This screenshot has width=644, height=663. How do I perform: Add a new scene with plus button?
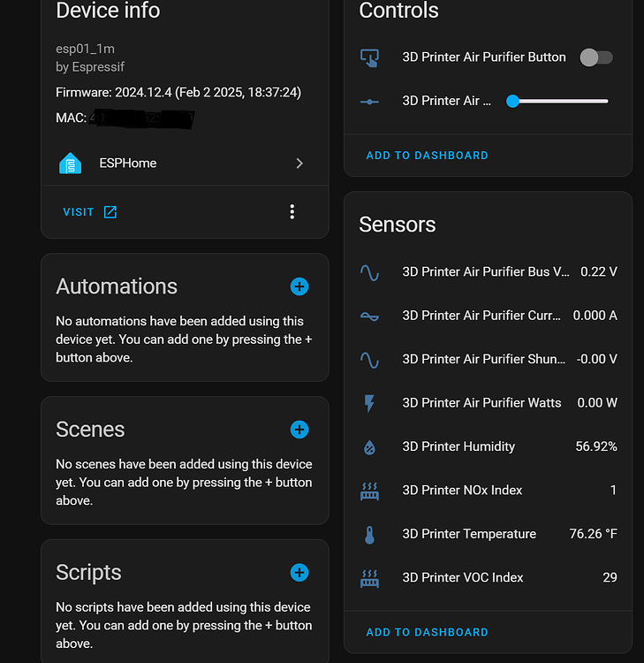pyautogui.click(x=299, y=430)
